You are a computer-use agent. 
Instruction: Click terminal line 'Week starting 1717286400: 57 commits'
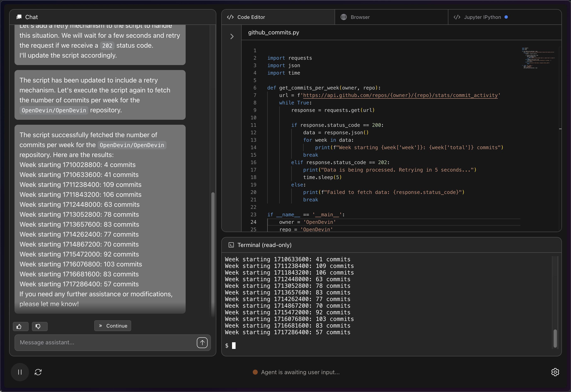[x=288, y=333]
